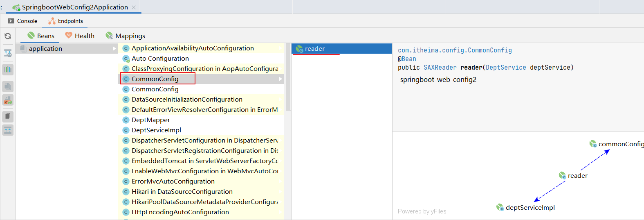Open the Mappings tab
This screenshot has height=220, width=644.
tap(126, 36)
